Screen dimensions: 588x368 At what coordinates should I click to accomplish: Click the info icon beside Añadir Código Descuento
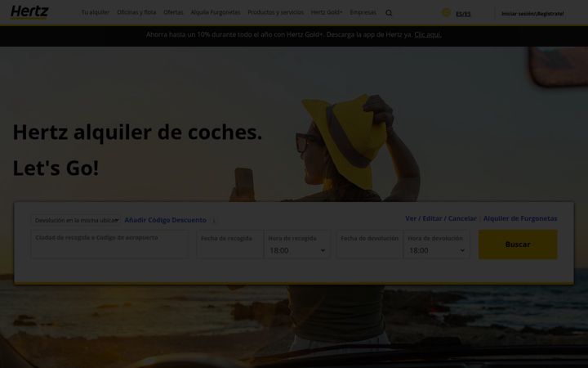click(214, 221)
